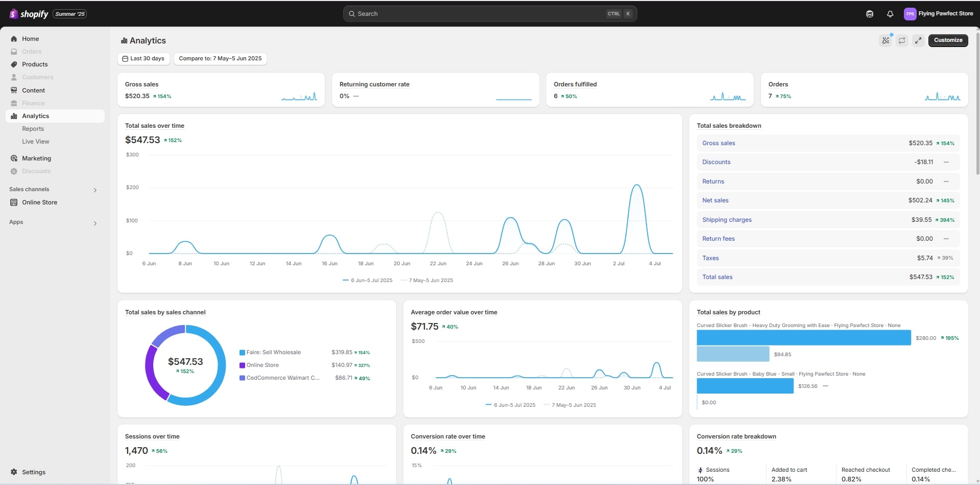Screen dimensions: 980x485
Task: Click the donut chart $547.53 total
Action: pos(185,362)
